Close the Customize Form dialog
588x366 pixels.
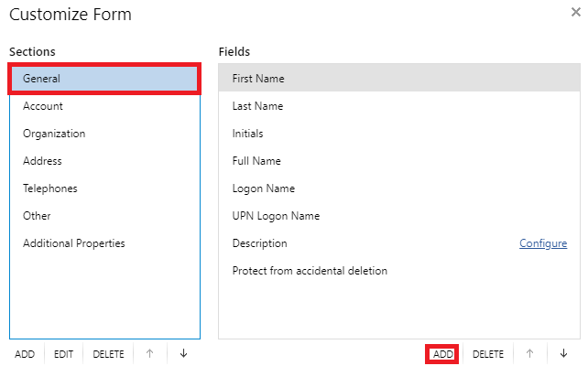click(575, 13)
